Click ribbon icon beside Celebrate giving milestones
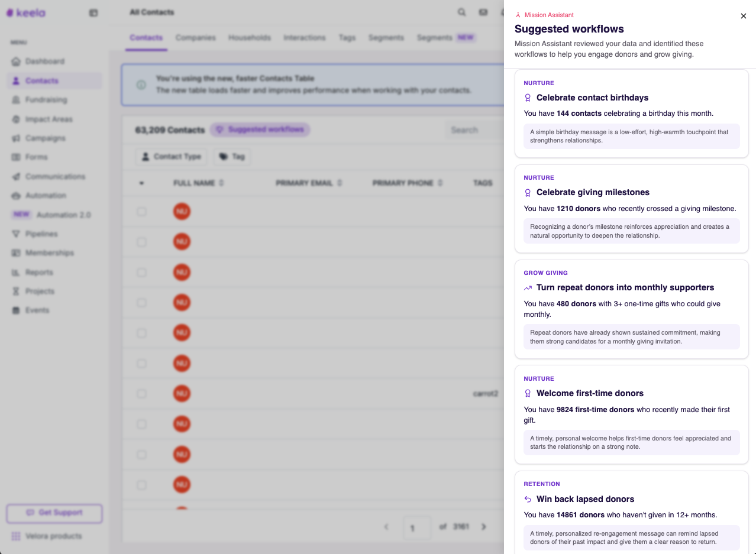Screen dimensions: 756x554 pyautogui.click(x=528, y=193)
